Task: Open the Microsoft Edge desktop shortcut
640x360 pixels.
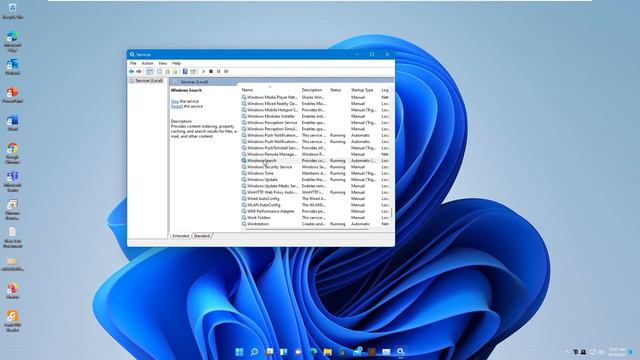Action: [12, 41]
